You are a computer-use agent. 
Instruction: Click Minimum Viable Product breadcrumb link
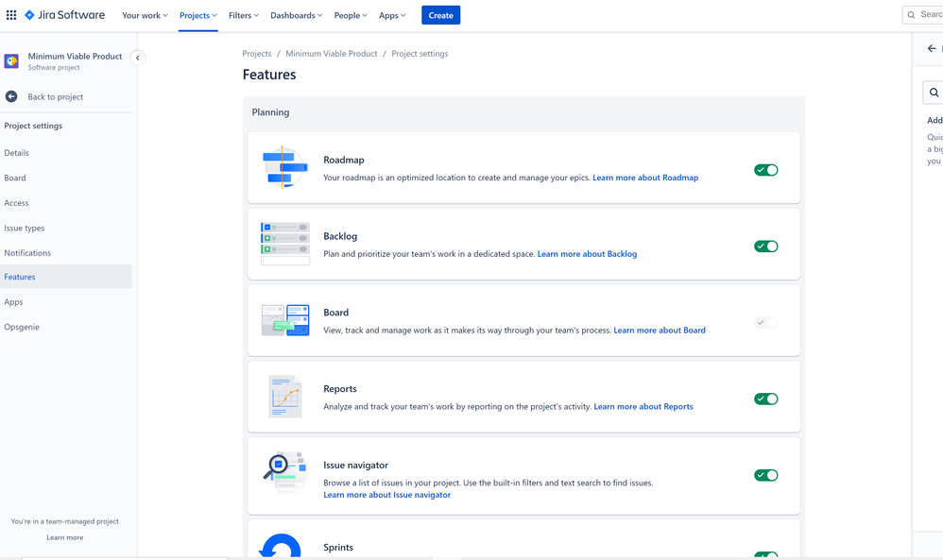pyautogui.click(x=332, y=54)
